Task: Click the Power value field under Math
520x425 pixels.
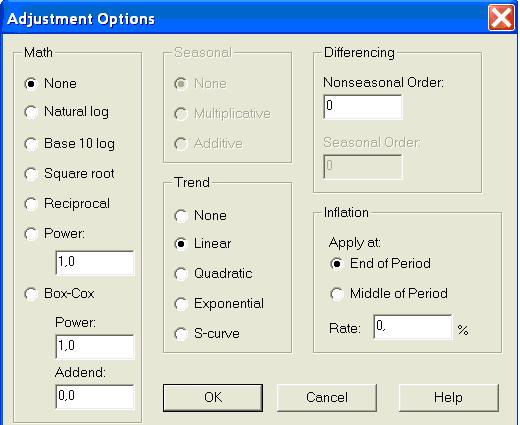Action: pos(95,263)
